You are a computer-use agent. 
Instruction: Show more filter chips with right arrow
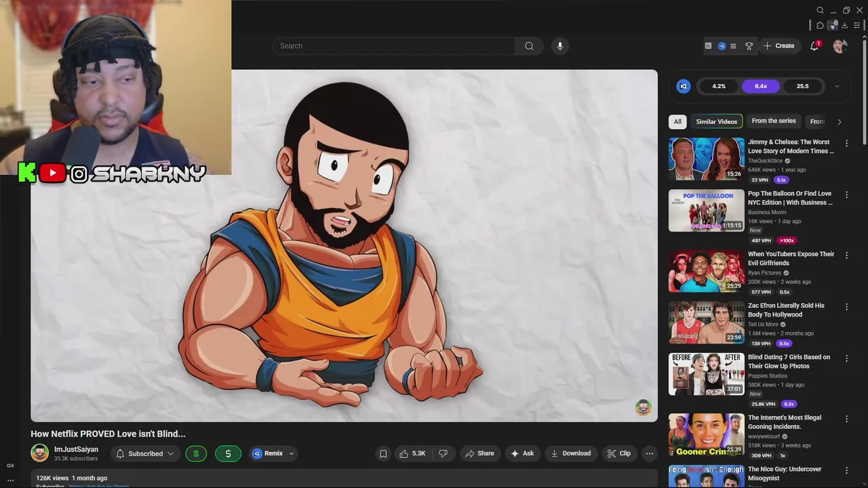[x=839, y=122]
